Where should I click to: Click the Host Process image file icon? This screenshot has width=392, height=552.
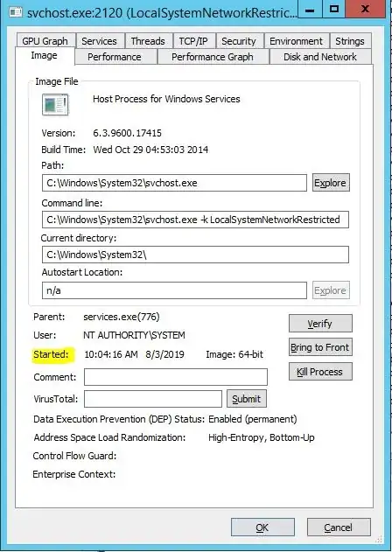point(55,104)
